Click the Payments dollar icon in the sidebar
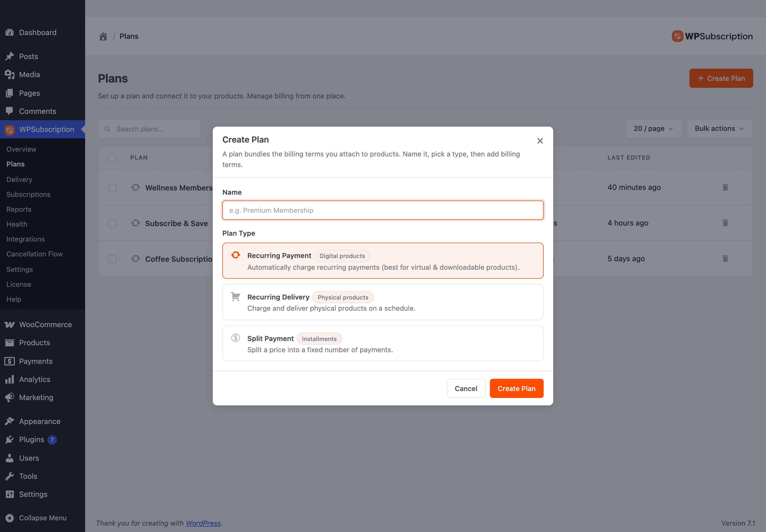Image resolution: width=766 pixels, height=532 pixels. [10, 361]
